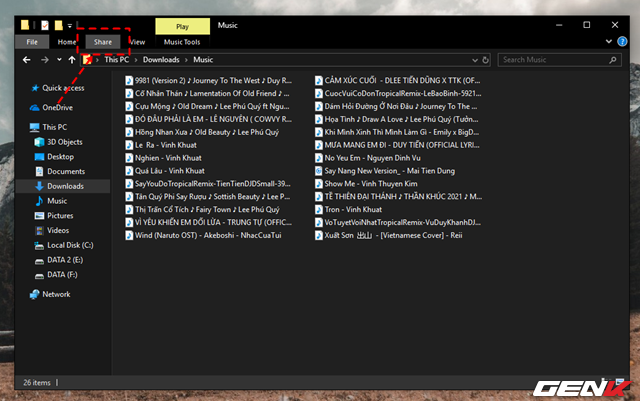Screen dimensions: 640x401
Task: Open the File menu
Action: point(32,42)
